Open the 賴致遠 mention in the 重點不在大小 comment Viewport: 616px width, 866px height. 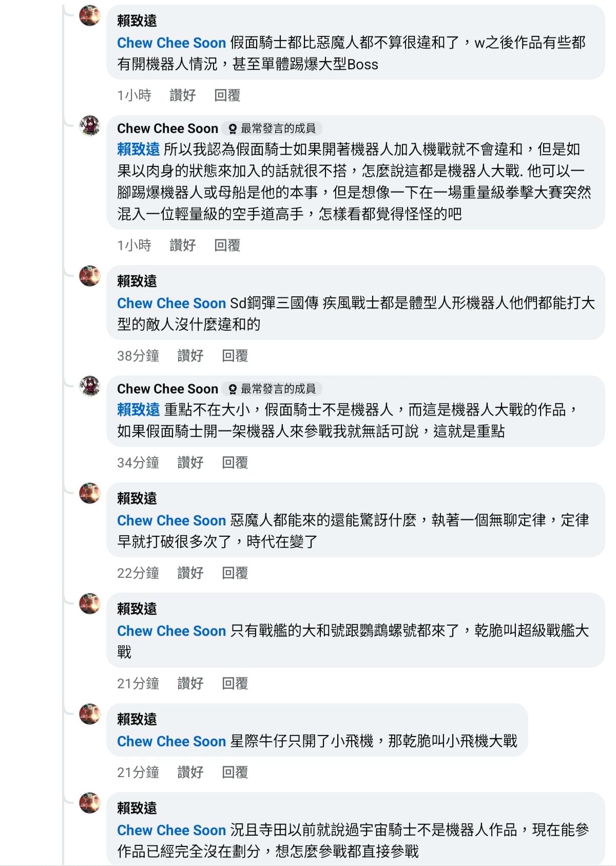(139, 409)
